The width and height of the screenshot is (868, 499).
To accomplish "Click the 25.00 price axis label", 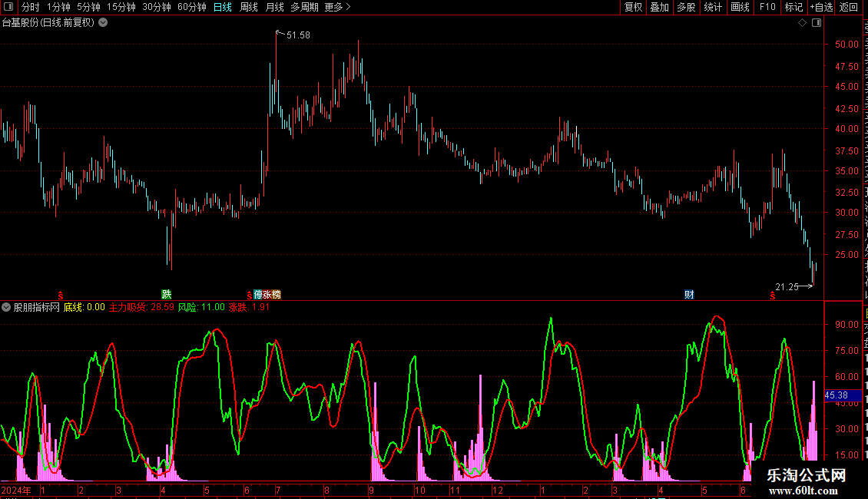I will click(x=847, y=255).
